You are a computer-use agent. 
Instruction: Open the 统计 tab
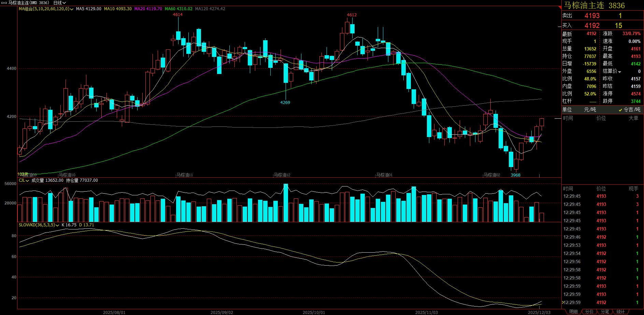tap(620, 312)
